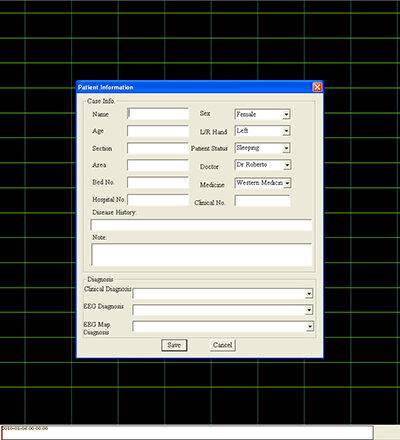Focus the Name text field
This screenshot has height=440, width=400.
[x=158, y=114]
